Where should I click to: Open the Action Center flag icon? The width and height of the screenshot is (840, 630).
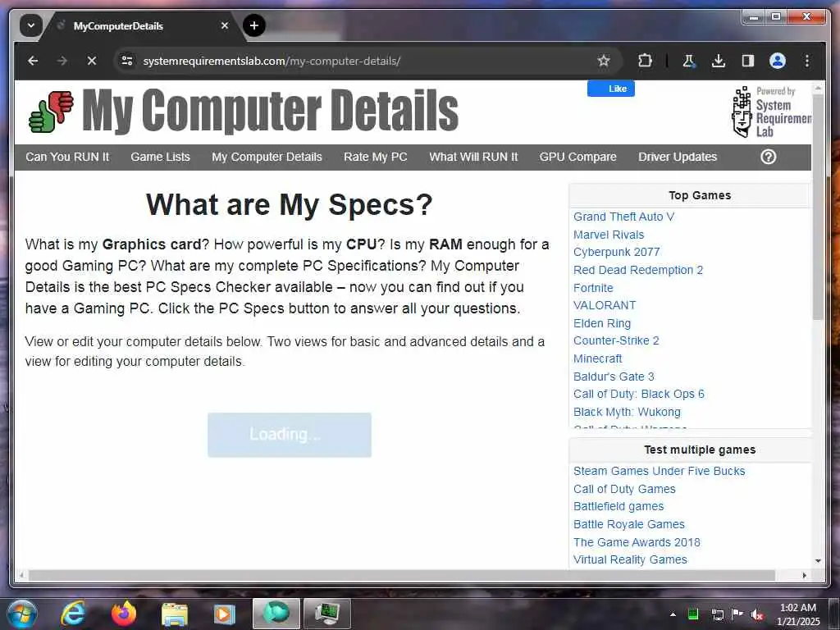click(x=737, y=614)
